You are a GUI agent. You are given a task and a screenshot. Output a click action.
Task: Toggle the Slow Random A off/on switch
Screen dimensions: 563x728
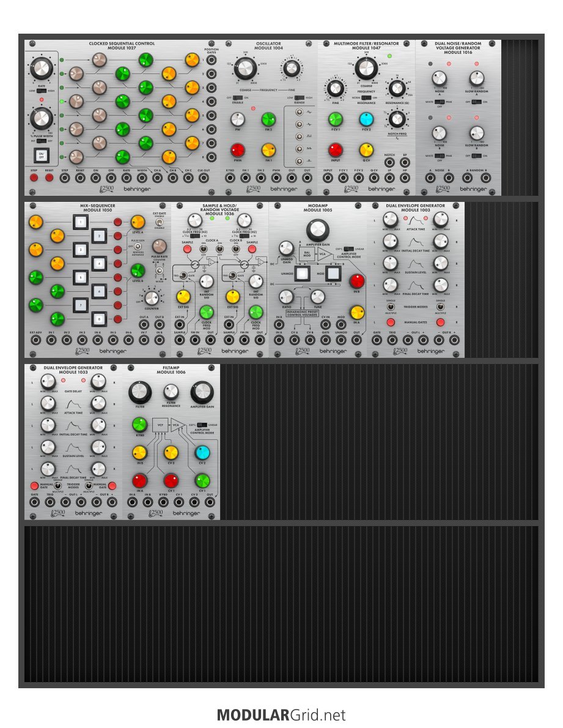[476, 102]
